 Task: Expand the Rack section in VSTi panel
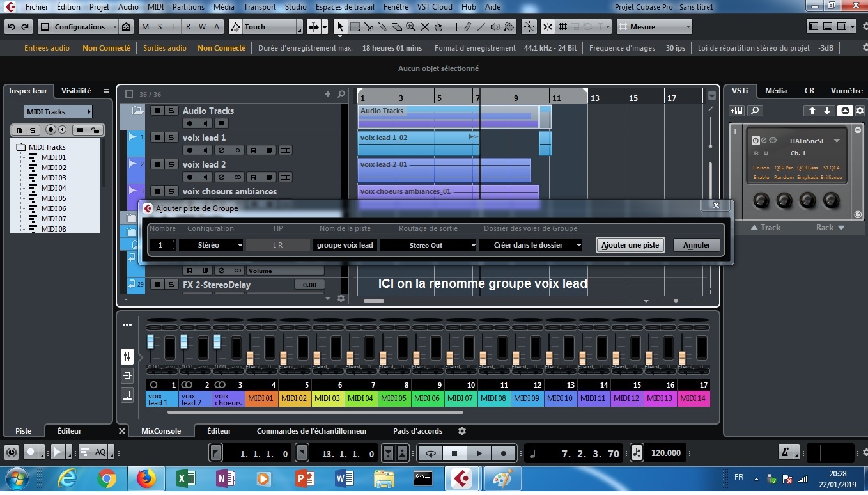[x=830, y=228]
